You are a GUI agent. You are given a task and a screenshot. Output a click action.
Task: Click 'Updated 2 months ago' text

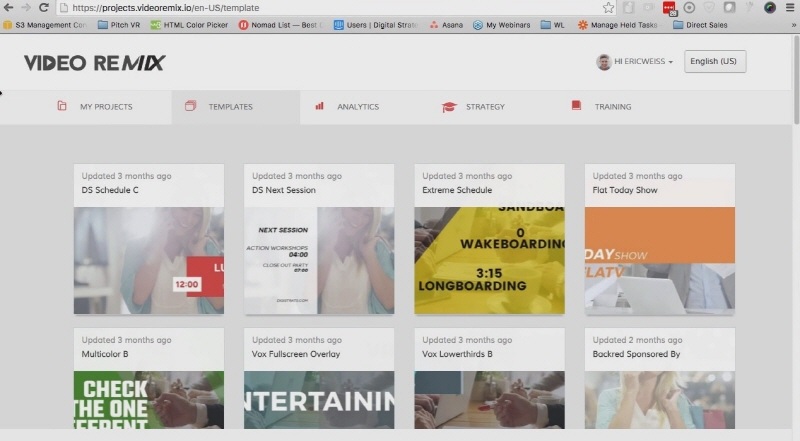click(637, 340)
